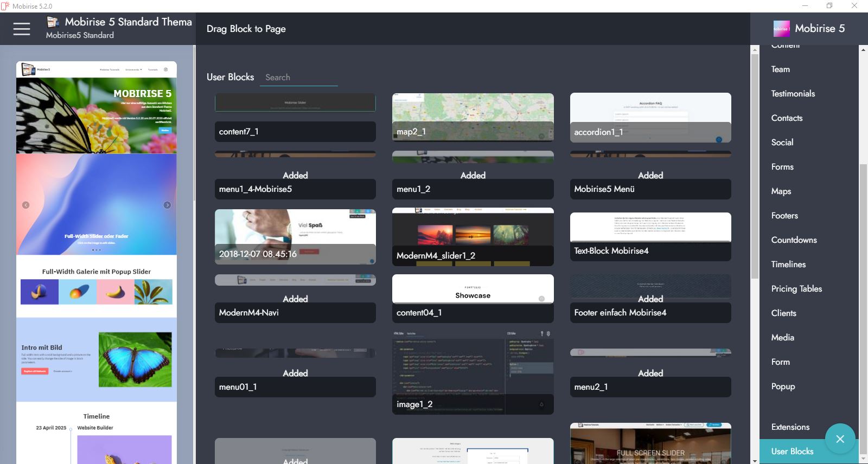
Task: Select the Testimonials block category
Action: coord(793,94)
